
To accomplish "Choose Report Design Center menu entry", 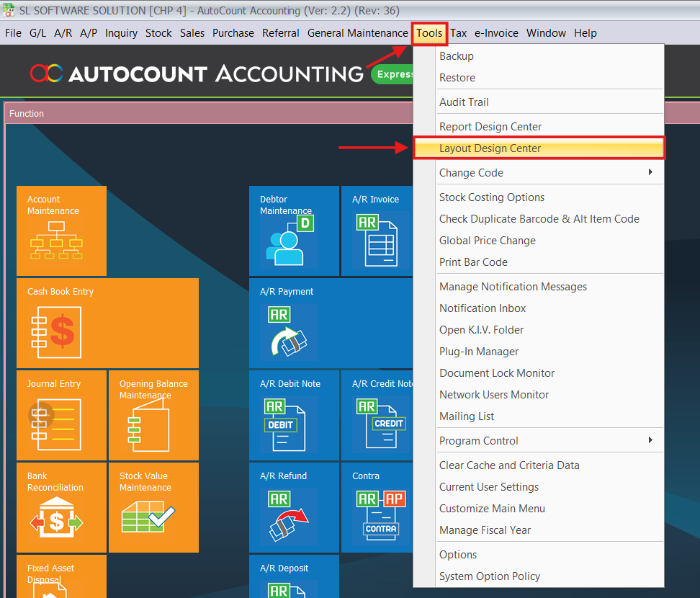I will point(490,127).
